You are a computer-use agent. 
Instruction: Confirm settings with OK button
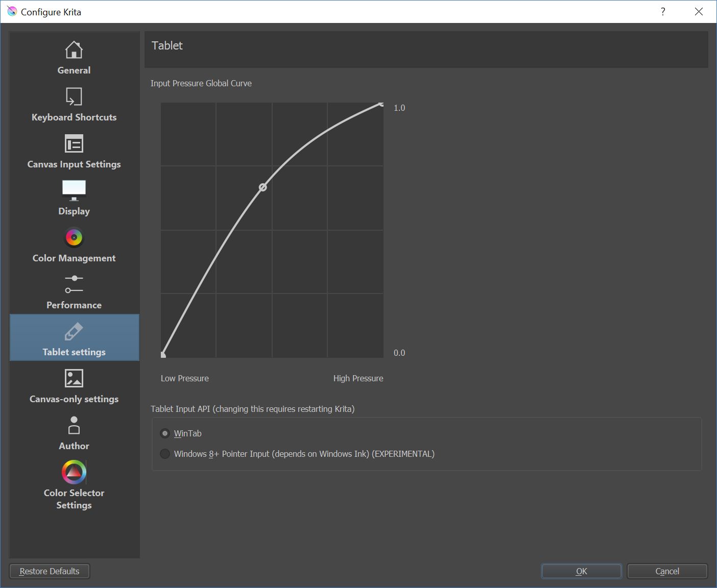582,571
